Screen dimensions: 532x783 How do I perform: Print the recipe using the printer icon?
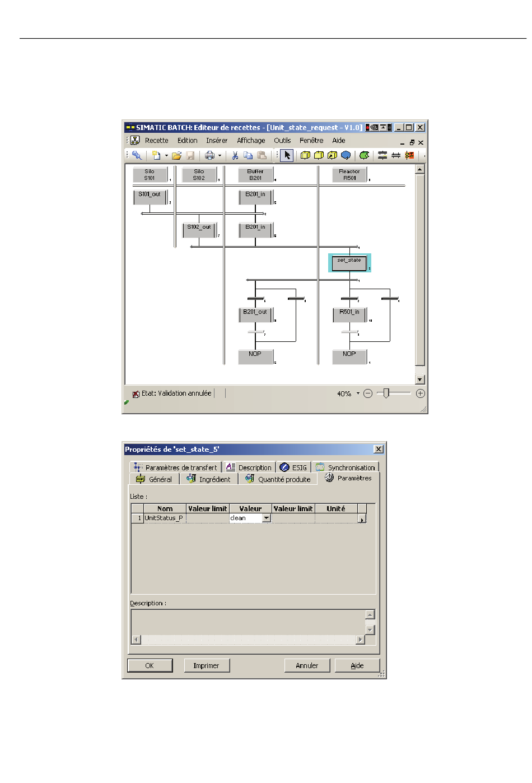210,155
